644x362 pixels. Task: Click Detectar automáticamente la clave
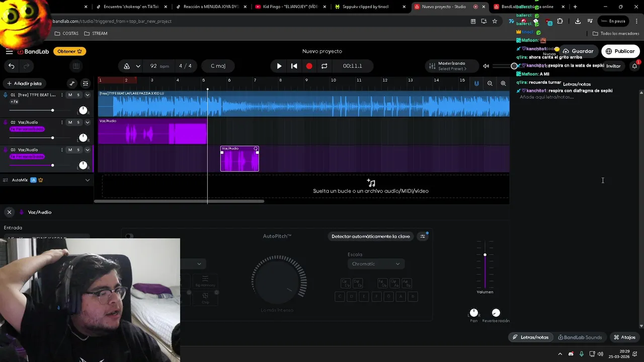[x=371, y=236]
